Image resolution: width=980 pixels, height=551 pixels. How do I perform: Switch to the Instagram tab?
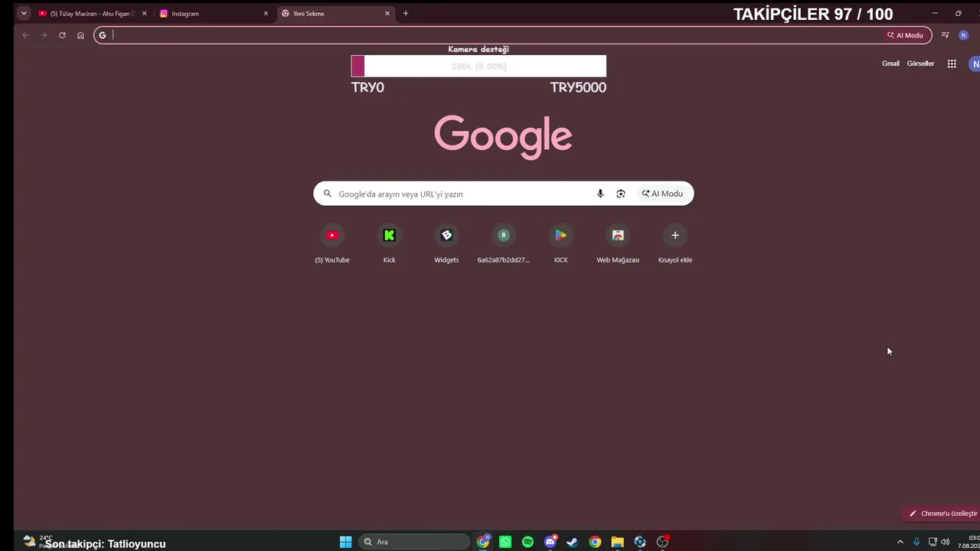click(214, 13)
